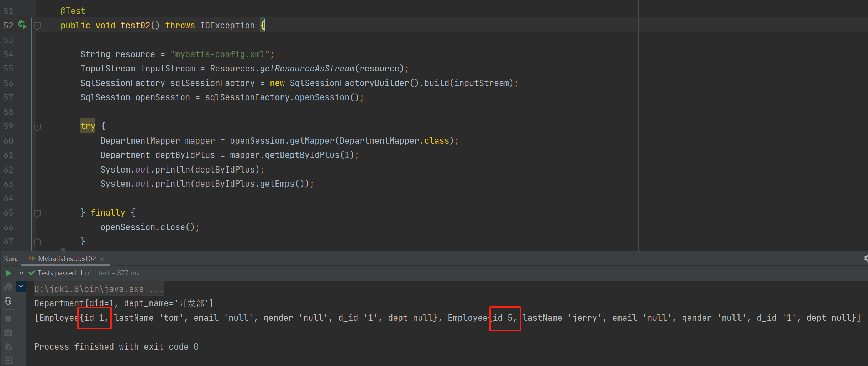
Task: Click the stop process square icon
Action: pyautogui.click(x=8, y=319)
